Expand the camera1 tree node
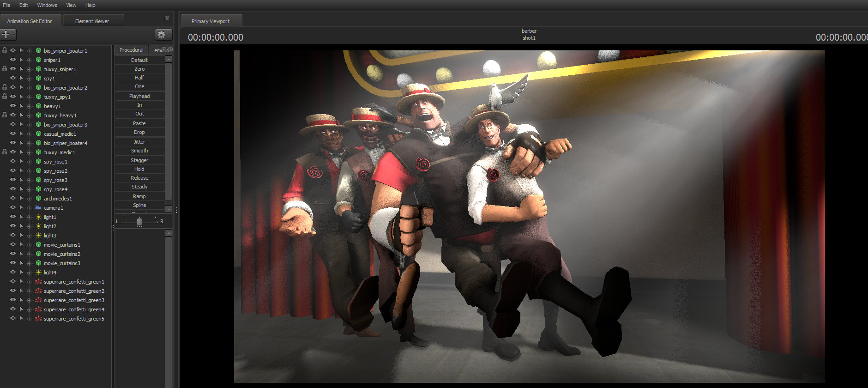Screen dimensions: 868x388 tap(30, 208)
